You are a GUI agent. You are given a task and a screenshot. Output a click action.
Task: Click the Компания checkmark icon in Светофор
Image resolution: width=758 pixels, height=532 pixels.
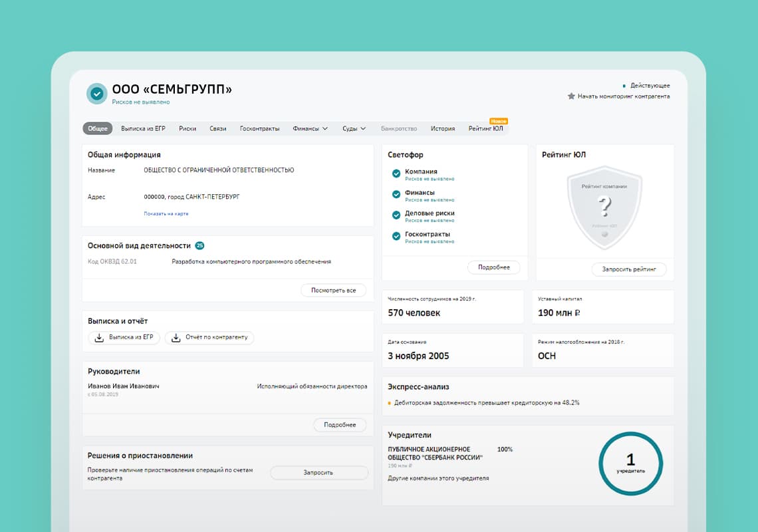[x=396, y=173]
